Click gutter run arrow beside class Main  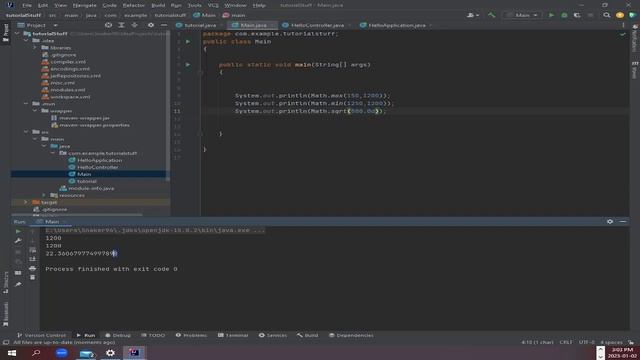click(x=188, y=42)
